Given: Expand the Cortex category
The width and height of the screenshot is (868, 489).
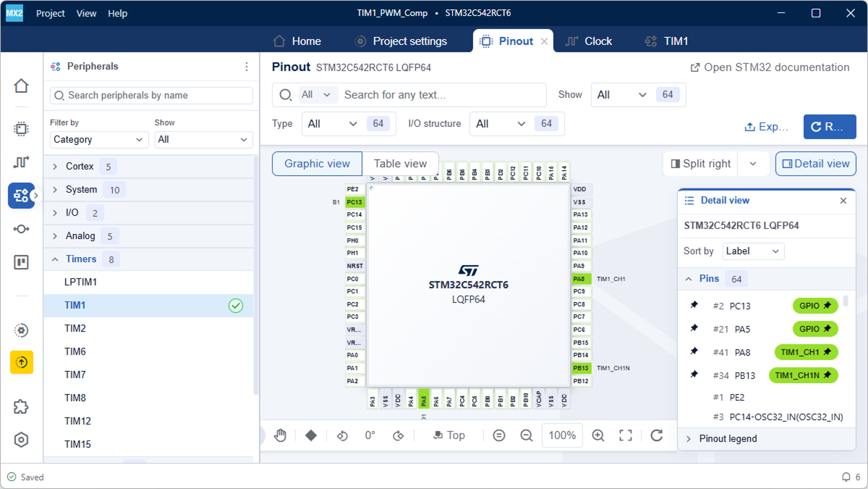Looking at the screenshot, I should (55, 166).
